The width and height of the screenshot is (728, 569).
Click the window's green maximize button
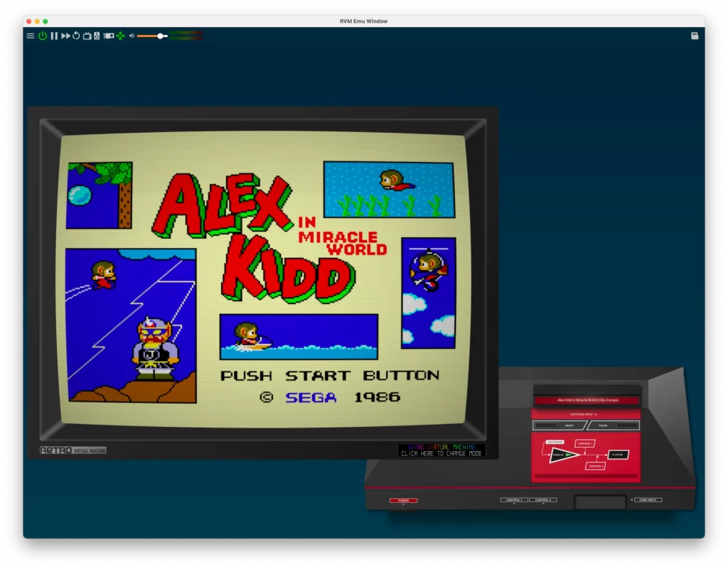45,21
